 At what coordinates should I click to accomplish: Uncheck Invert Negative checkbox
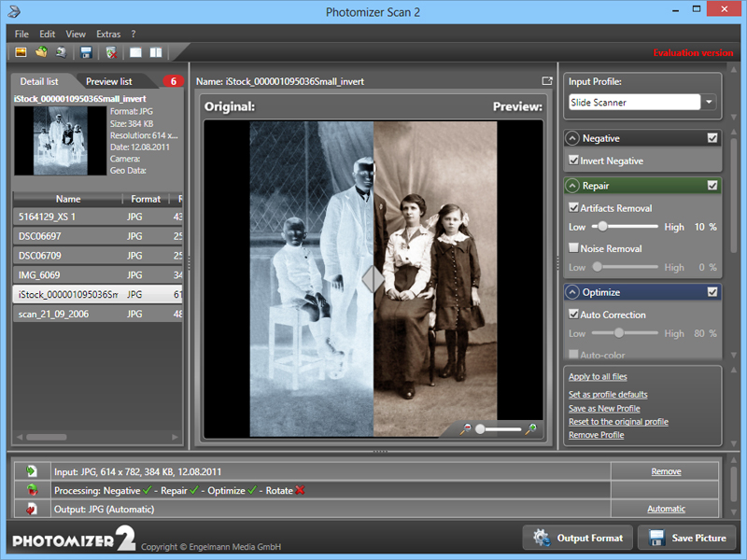[x=574, y=161]
